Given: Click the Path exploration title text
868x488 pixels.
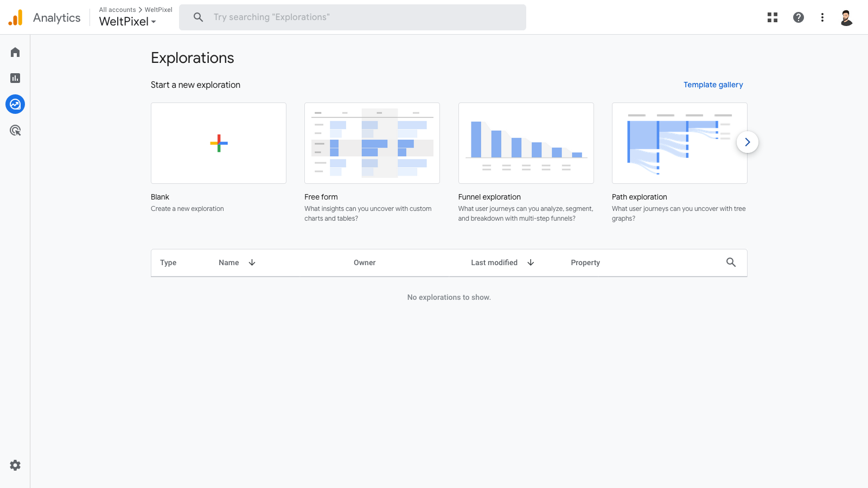Looking at the screenshot, I should pos(640,197).
